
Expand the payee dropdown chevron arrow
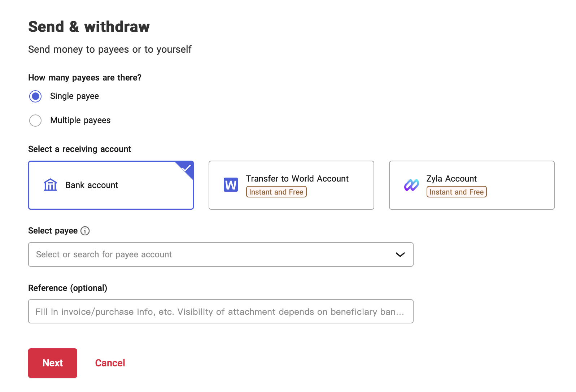click(x=400, y=254)
